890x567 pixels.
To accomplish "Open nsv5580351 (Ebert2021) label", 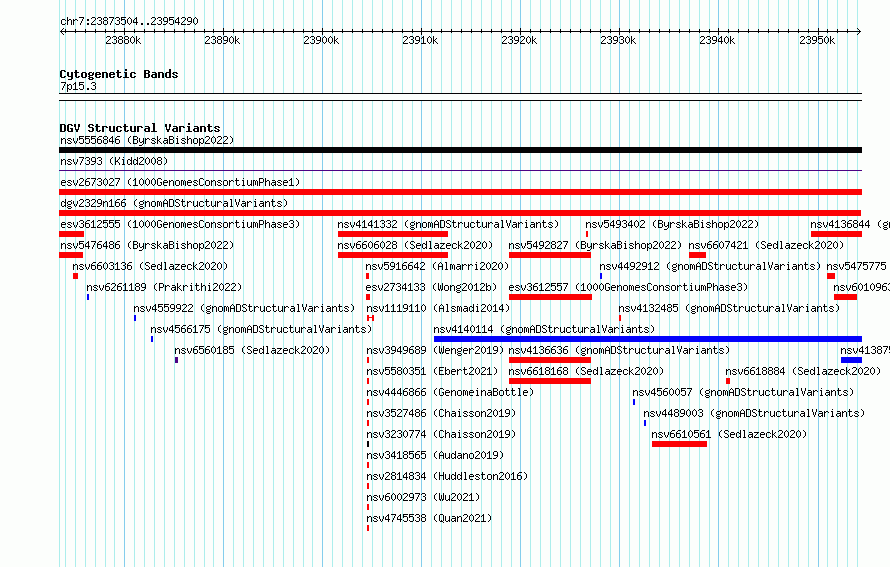I will coord(432,371).
